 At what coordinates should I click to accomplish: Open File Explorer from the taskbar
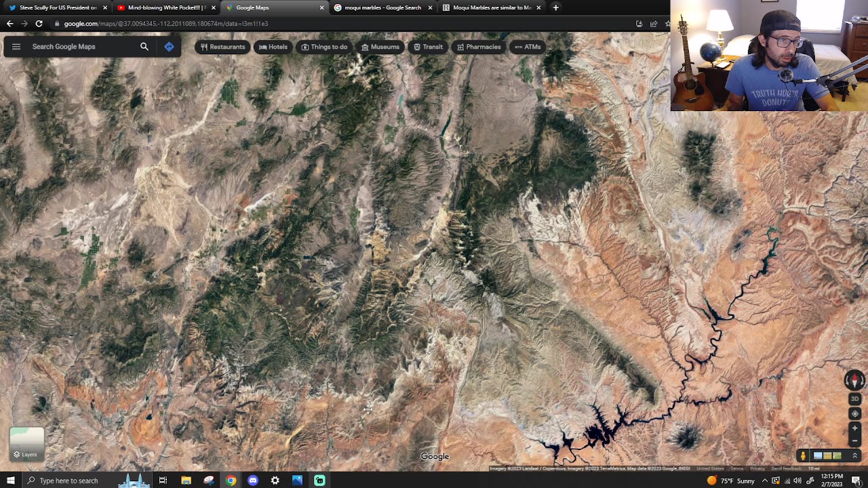(186, 481)
